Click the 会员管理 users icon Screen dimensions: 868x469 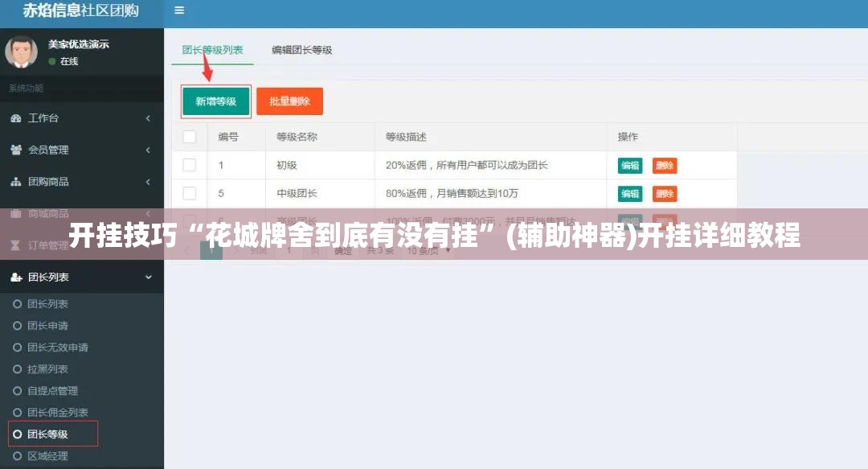tap(15, 150)
